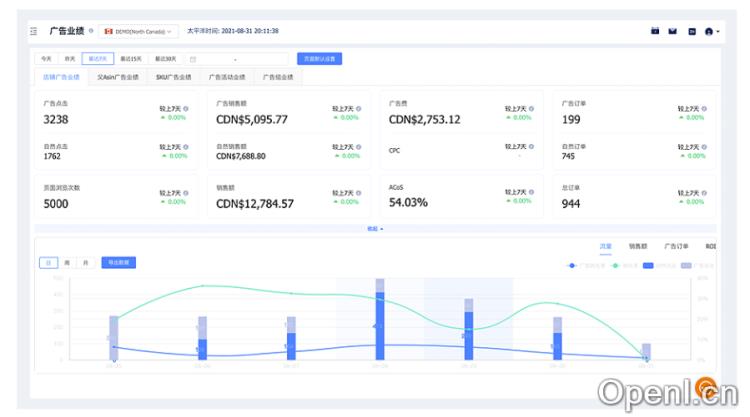Click the 3238 ad clicks value
Image resolution: width=750 pixels, height=417 pixels.
[x=56, y=120]
